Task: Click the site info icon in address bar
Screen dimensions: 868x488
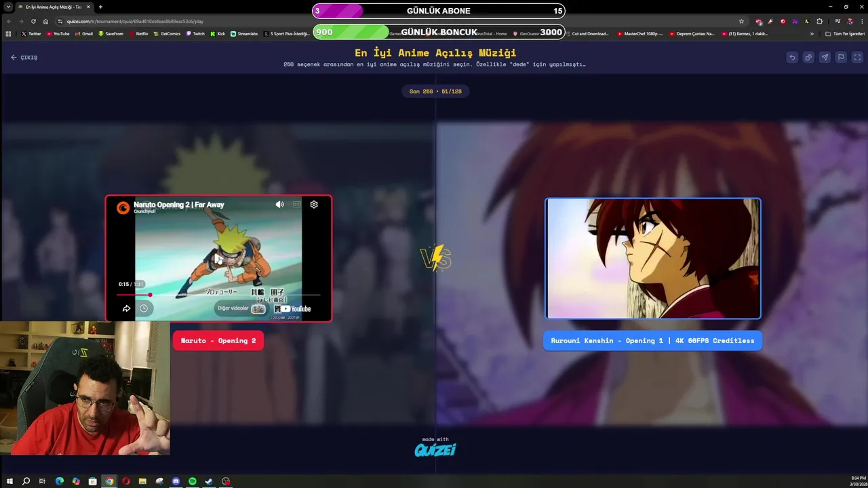Action: click(60, 21)
